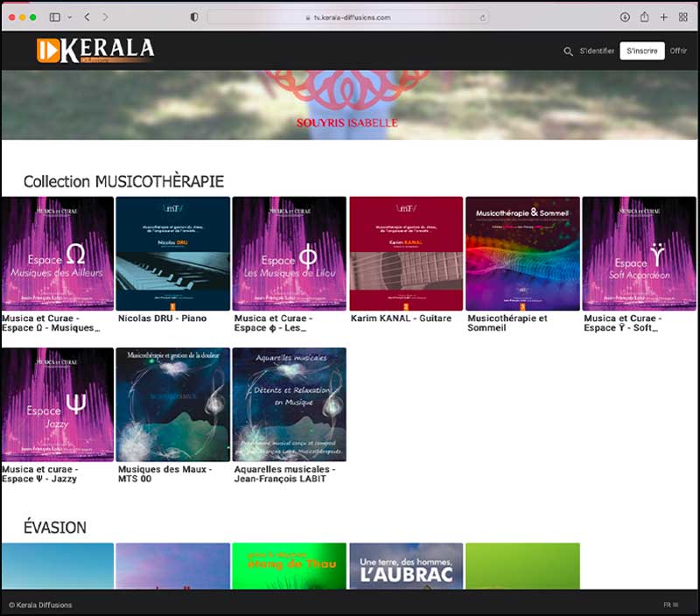
Task: Reload the page using the refresh icon
Action: [x=482, y=17]
